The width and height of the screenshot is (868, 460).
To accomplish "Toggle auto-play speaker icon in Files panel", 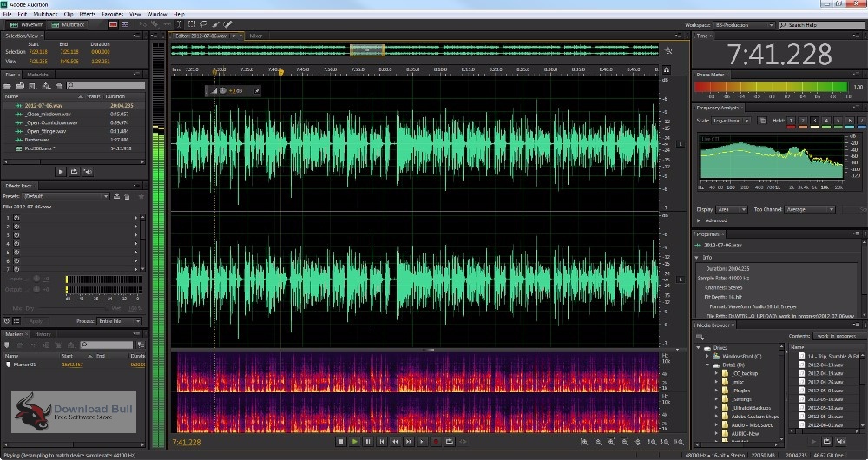I will (x=88, y=172).
